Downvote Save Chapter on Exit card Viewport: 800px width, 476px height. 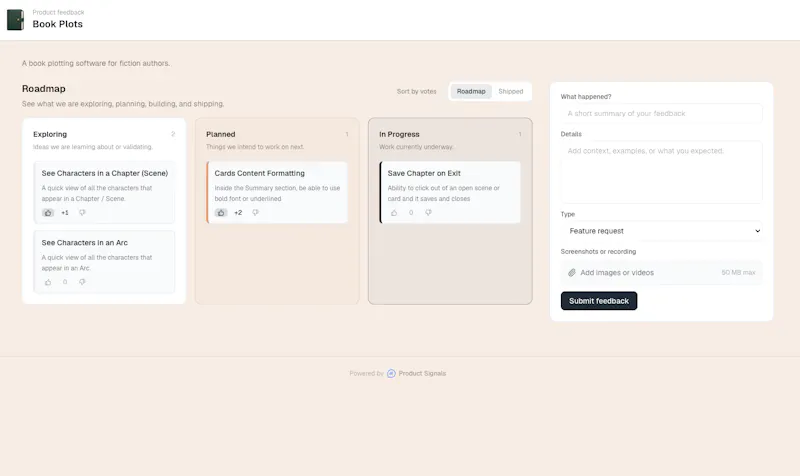(428, 213)
